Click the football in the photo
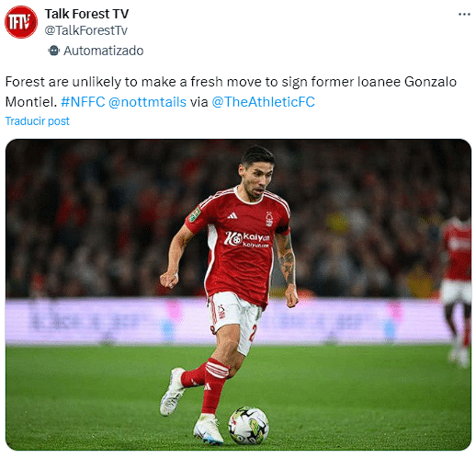The width and height of the screenshot is (476, 458). pos(248,425)
